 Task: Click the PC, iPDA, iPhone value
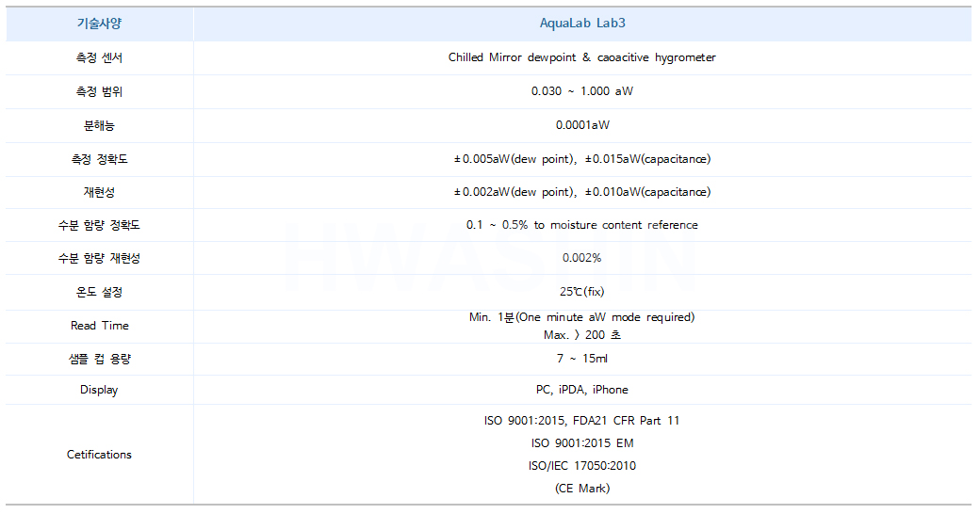(582, 390)
